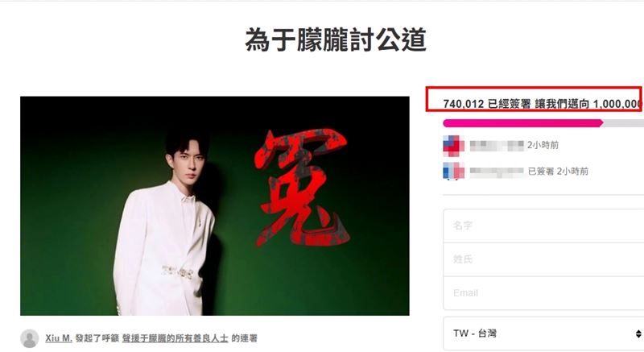Click the 為于朦朧討公道 page title
The image size is (644, 352).
click(x=336, y=40)
